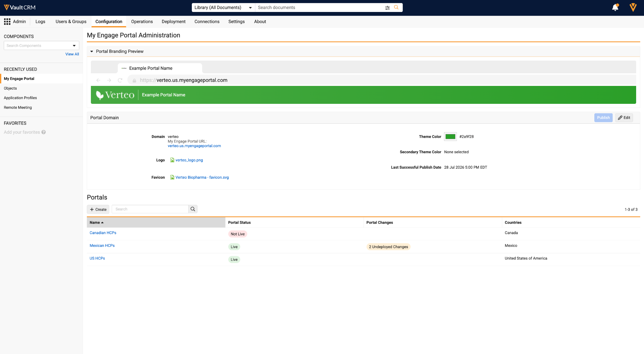Open the verteo.us.myengageportal.com link
This screenshot has width=644, height=354.
pos(194,146)
